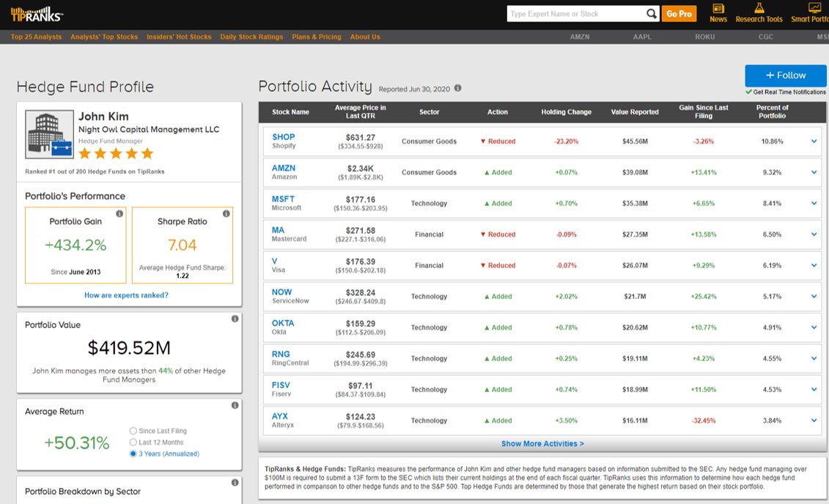Sort by Holding Change column header
Viewport: 829px width, 504px height.
tap(567, 112)
